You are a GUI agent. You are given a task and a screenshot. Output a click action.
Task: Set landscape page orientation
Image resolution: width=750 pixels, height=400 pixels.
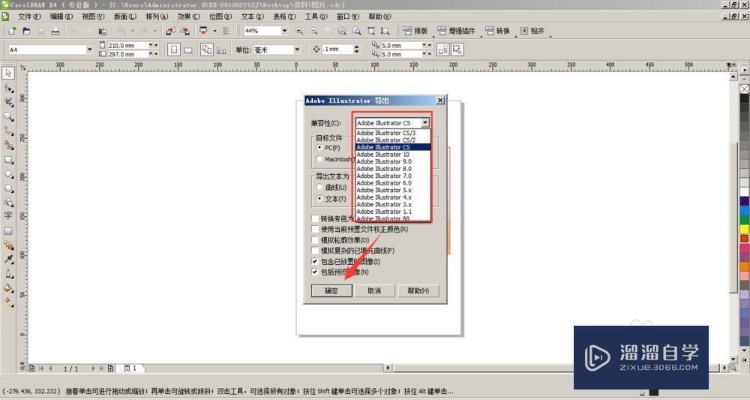click(x=188, y=50)
